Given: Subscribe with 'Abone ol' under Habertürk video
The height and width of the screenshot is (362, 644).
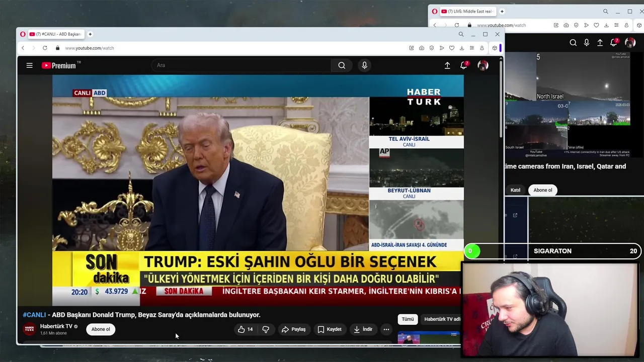Looking at the screenshot, I should click(101, 329).
